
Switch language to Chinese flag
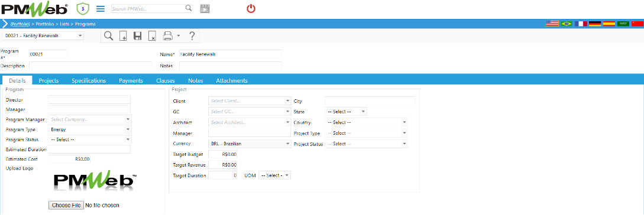pyautogui.click(x=637, y=24)
